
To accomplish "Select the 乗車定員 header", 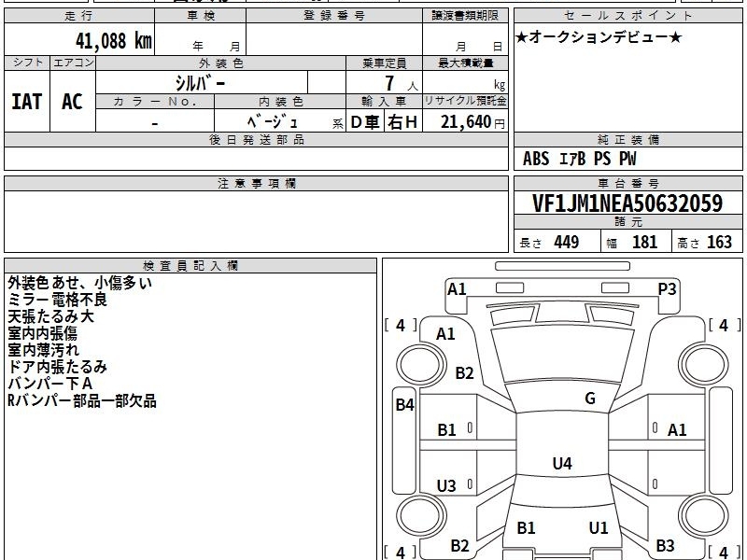I will point(384,63).
